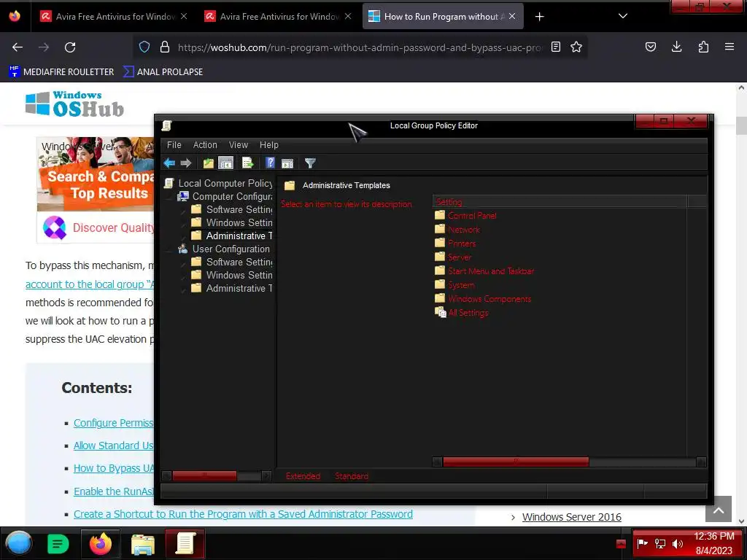Open the green chat app on taskbar

pos(58,544)
